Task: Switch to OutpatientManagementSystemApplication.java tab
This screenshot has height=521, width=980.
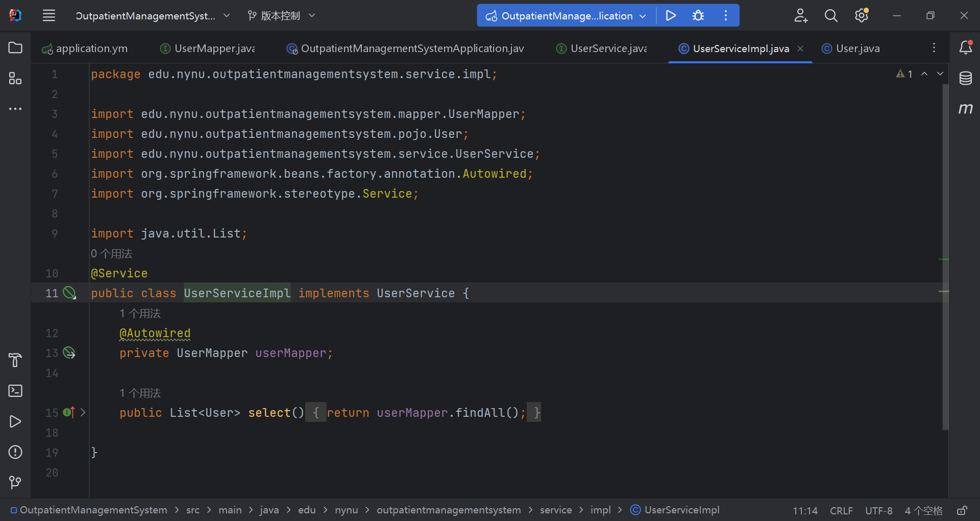Action: [406, 49]
